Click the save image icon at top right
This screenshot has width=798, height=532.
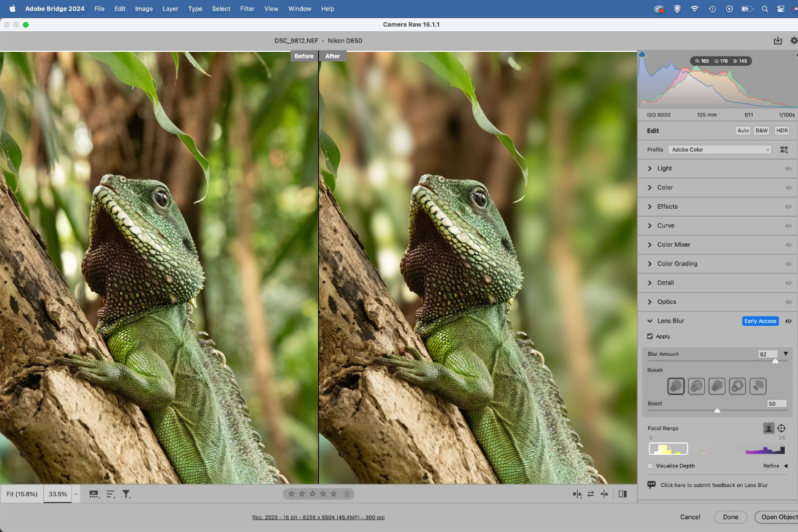[777, 41]
